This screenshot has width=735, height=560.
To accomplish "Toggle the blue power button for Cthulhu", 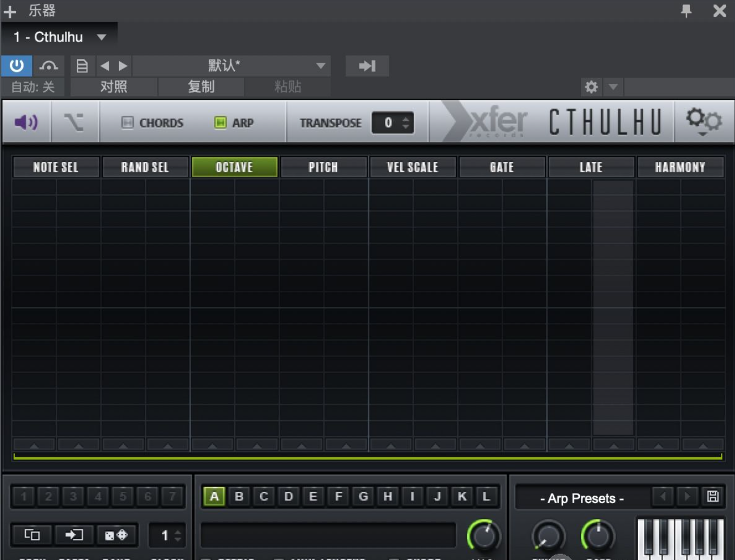I will point(17,66).
